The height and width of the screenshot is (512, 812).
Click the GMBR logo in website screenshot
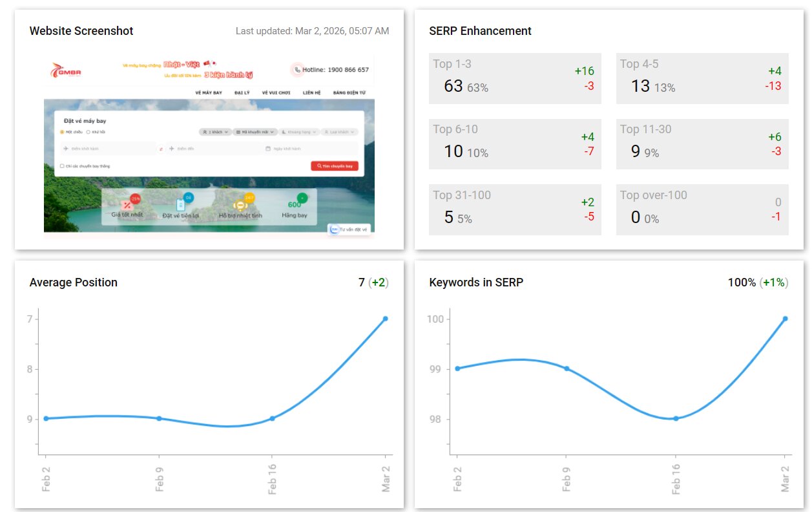click(x=66, y=70)
